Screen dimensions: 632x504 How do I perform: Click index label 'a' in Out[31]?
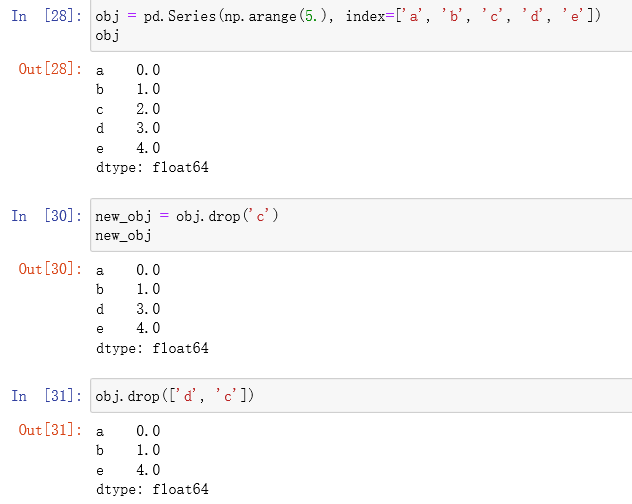(x=100, y=432)
